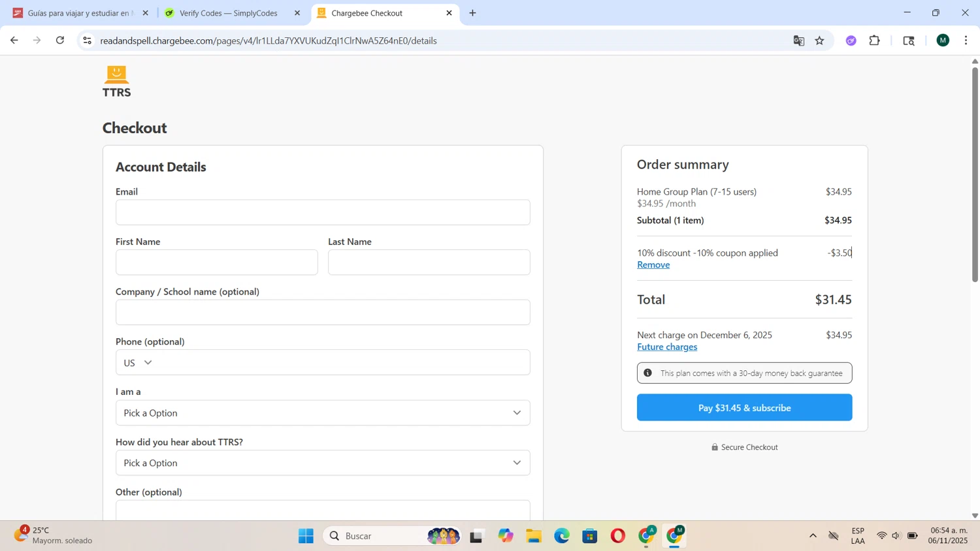Close the Verify Codes — SimplyCodes tab
The image size is (980, 551).
coord(297,13)
